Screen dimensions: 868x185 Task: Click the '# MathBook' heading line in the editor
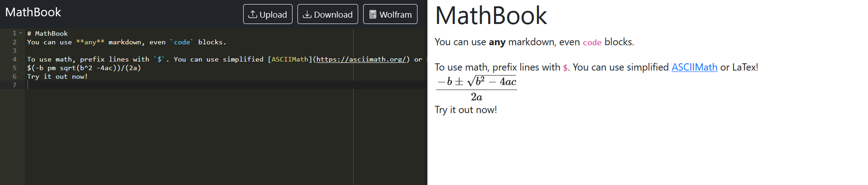point(48,33)
